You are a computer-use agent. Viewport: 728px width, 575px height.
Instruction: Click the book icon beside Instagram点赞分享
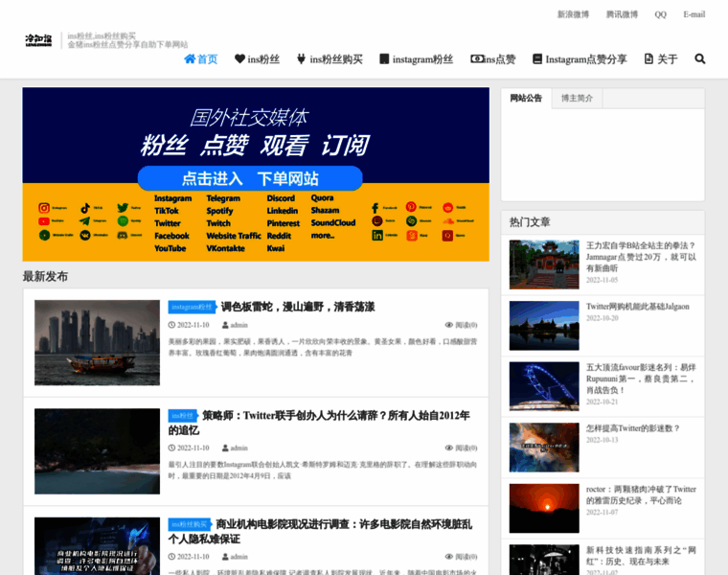537,59
